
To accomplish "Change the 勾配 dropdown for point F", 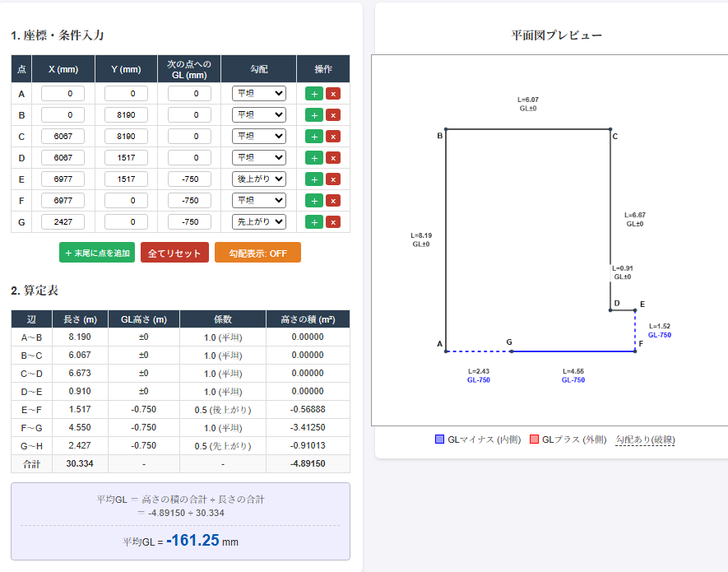I will 258,201.
